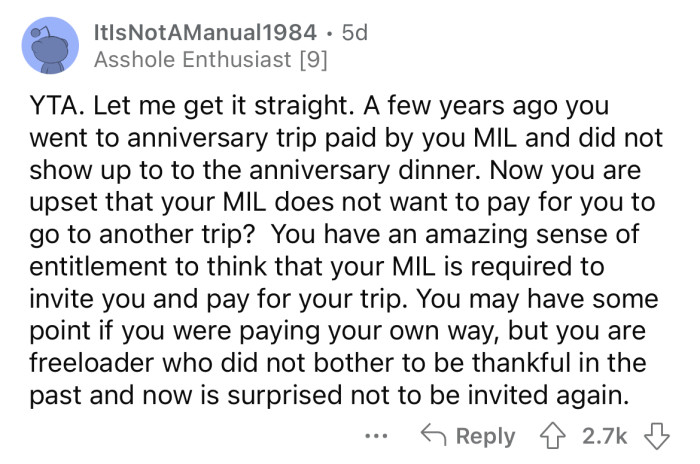Click the "5d" comment timestamp

[x=354, y=32]
